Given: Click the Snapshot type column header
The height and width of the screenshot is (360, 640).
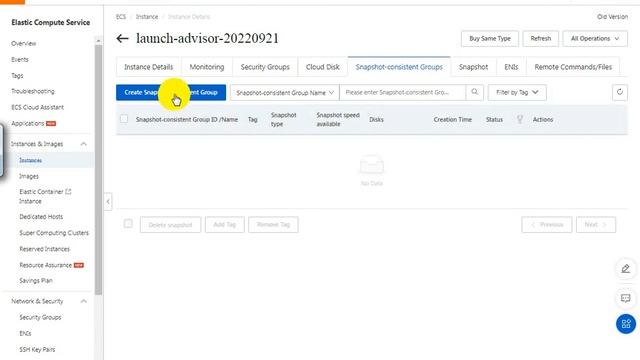Looking at the screenshot, I should [x=284, y=120].
